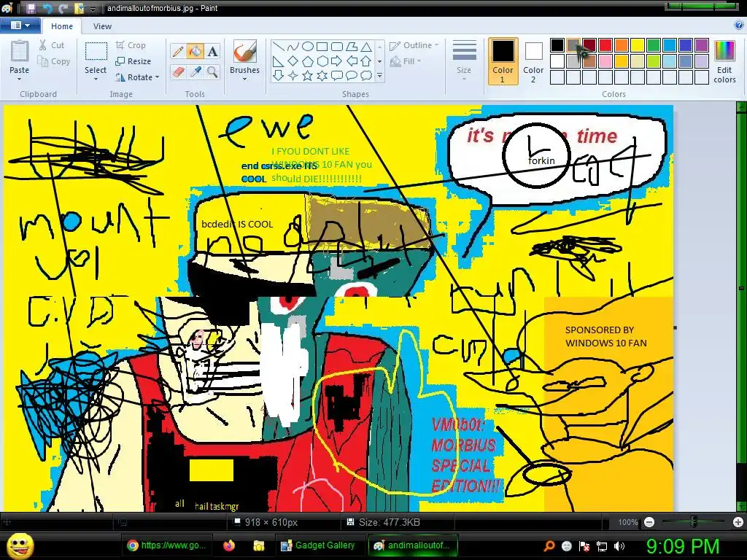
Task: Choose the Six-point star shape
Action: pyautogui.click(x=322, y=75)
